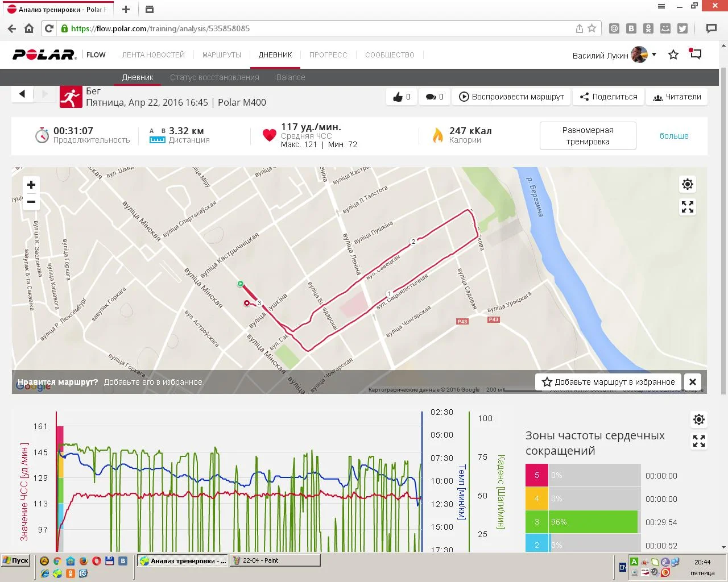Screen dimensions: 728x582
Task: Click the Воспроизвести маршрут button
Action: click(x=511, y=97)
